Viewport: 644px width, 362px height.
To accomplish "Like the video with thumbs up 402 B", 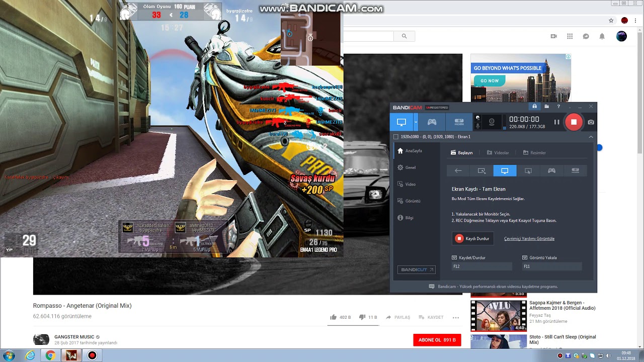I will [340, 317].
